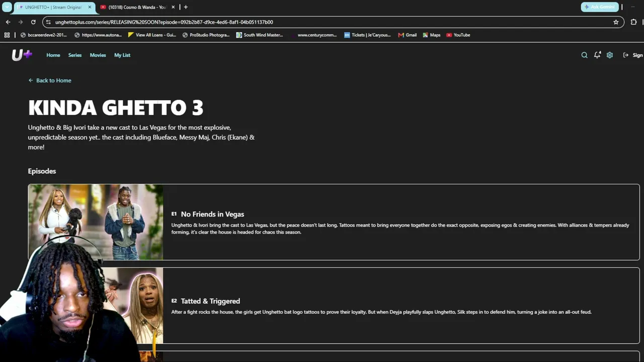
Task: Click the E1 episode number badge
Action: coord(174,214)
